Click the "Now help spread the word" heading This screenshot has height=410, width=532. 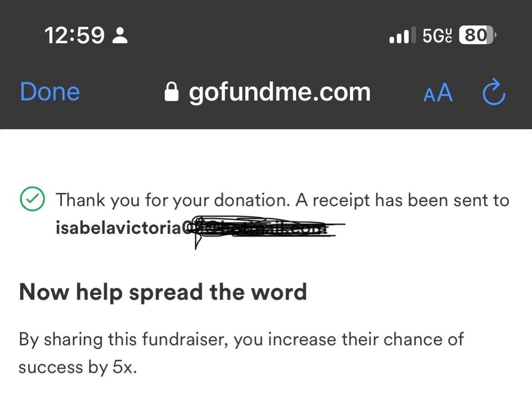[163, 292]
